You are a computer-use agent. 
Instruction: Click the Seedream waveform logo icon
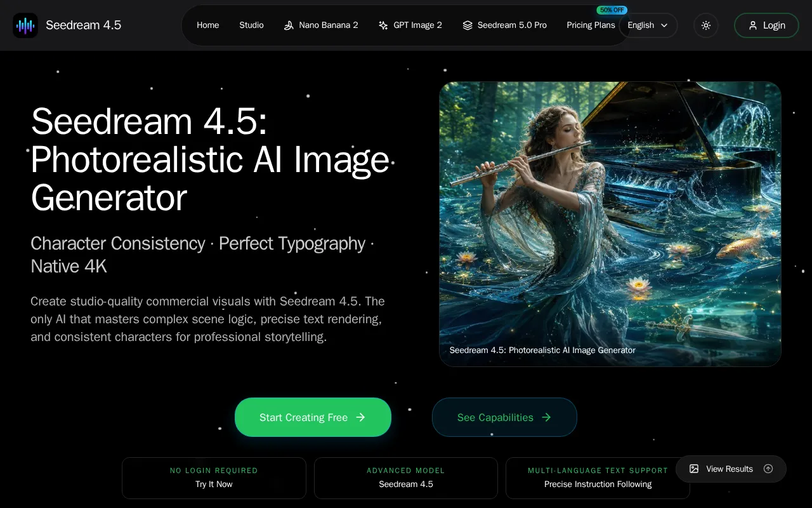(x=25, y=25)
